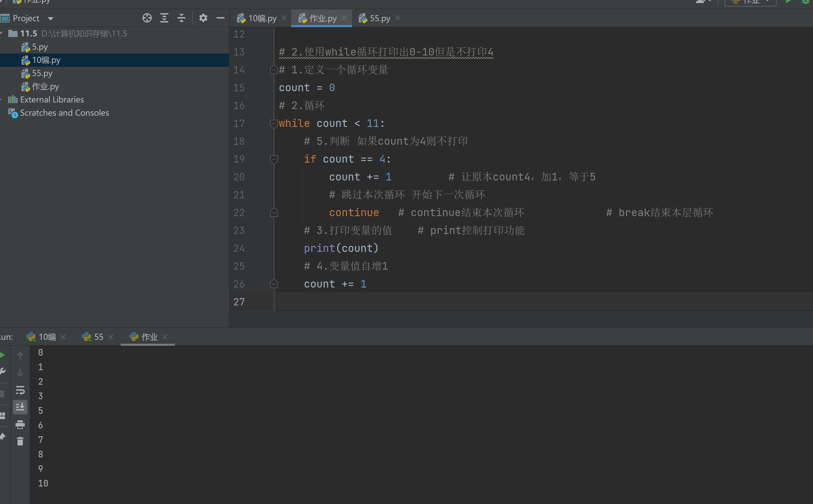Click the Expand All icon in Project panel
Viewport: 813px width, 504px height.
(x=164, y=18)
